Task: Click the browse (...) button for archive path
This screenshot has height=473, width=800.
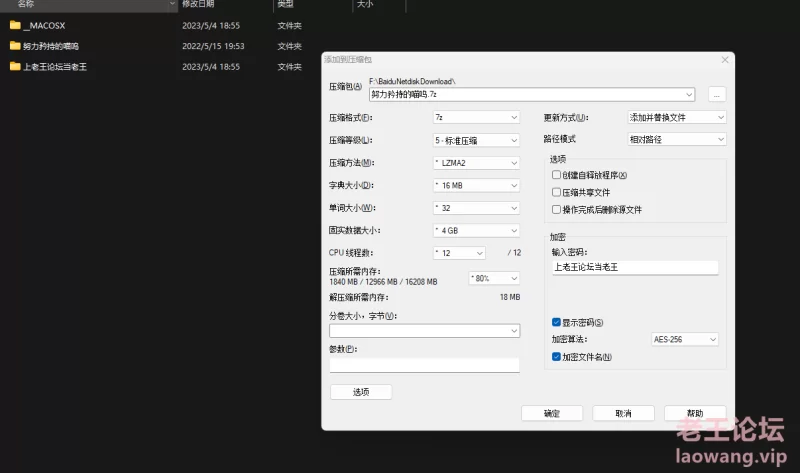Action: (716, 94)
